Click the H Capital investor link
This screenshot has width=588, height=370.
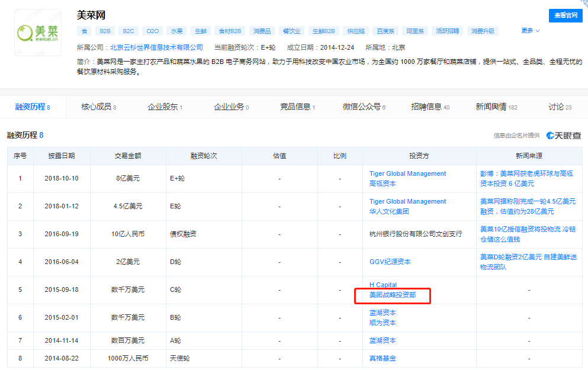(383, 285)
